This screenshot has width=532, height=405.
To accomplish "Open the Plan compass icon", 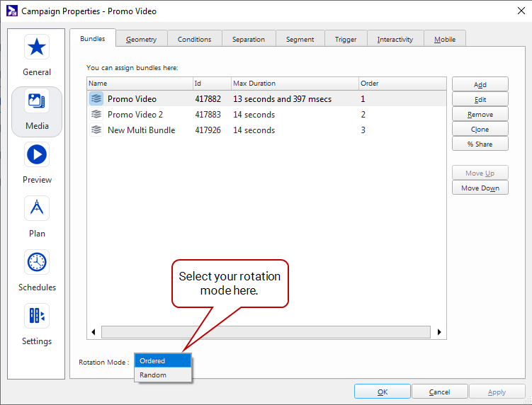I will [37, 208].
